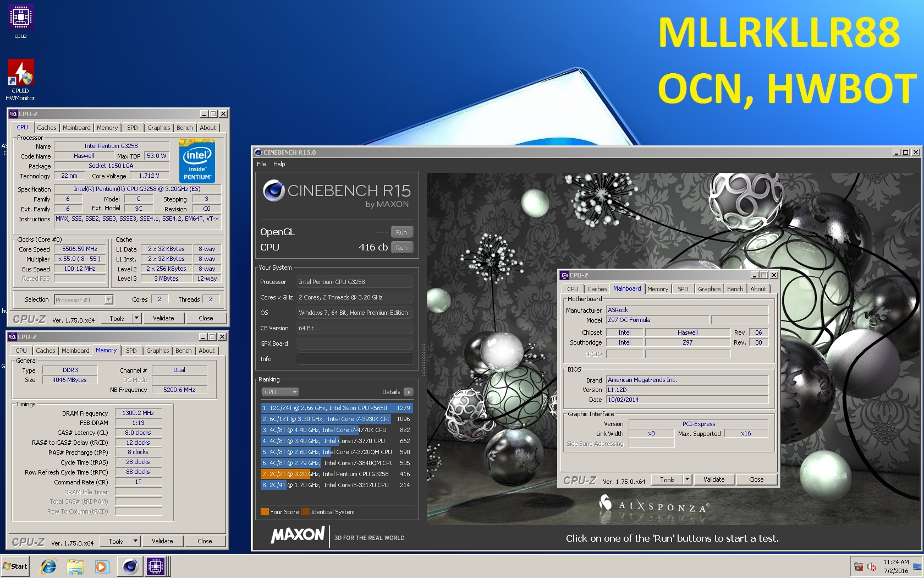Open the Windows Explorer folder taskbar icon
This screenshot has width=924, height=578.
pos(75,566)
